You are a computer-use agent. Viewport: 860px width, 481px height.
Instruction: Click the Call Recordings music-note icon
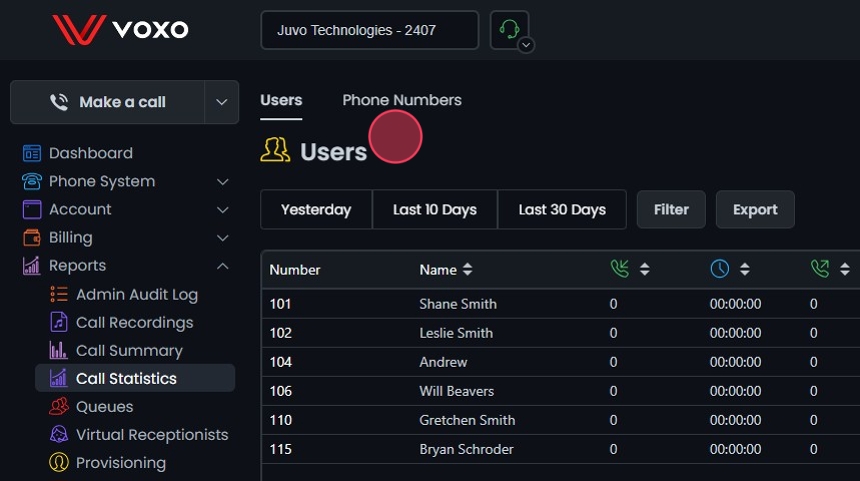pyautogui.click(x=59, y=323)
